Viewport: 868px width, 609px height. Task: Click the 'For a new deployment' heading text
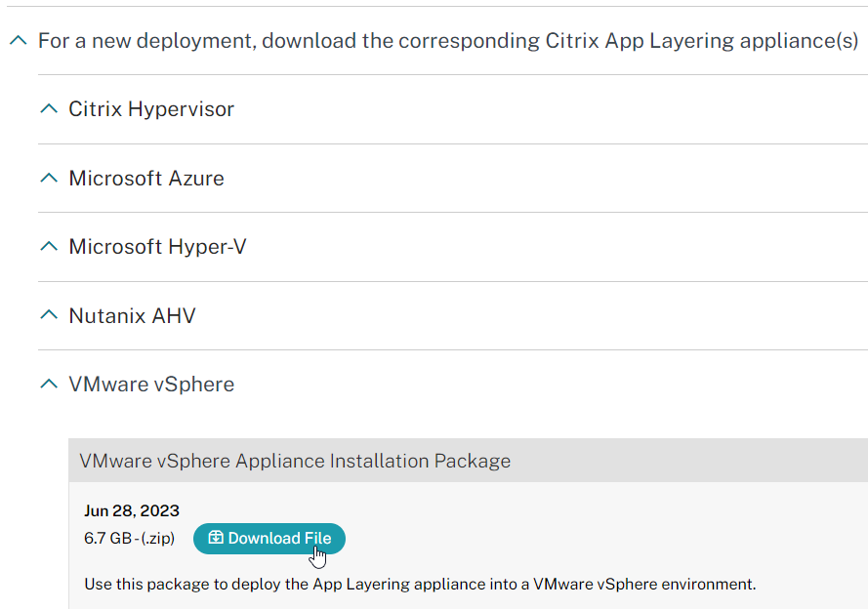(x=448, y=41)
